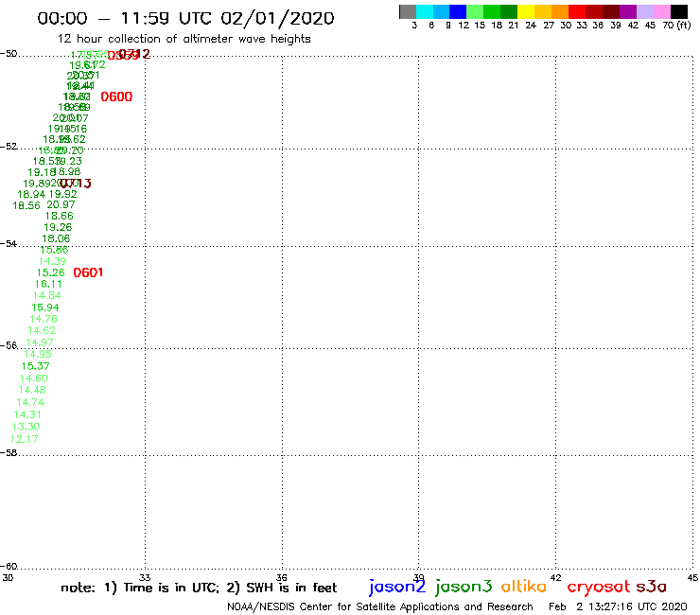
Task: Click the note about UTC time and SWH feet
Action: pos(199,588)
